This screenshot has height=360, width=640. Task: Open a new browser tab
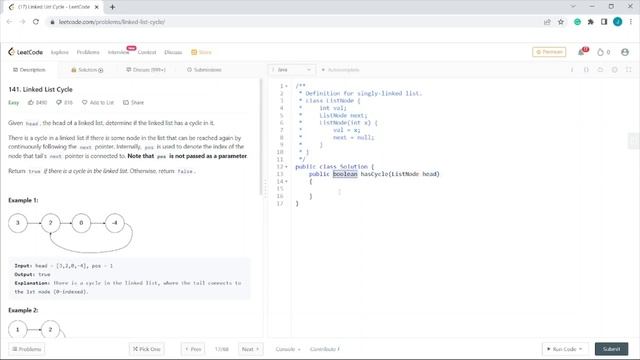[x=112, y=7]
